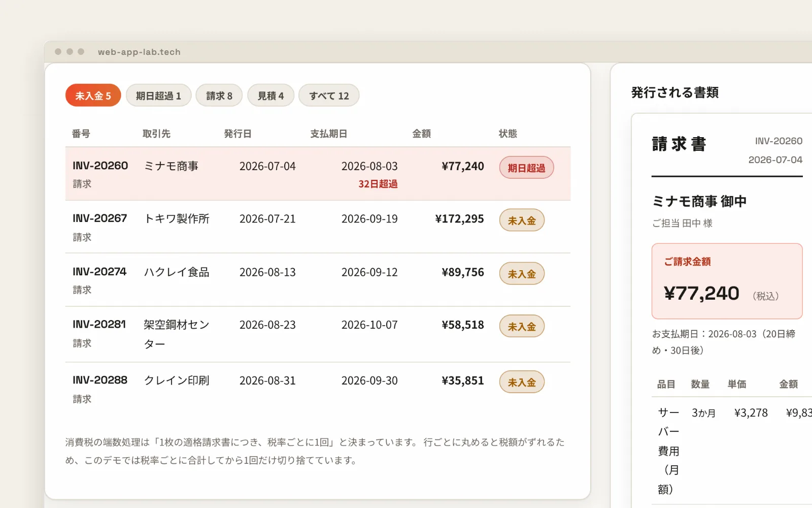Click the 状態 column header
This screenshot has height=508, width=812.
(507, 134)
